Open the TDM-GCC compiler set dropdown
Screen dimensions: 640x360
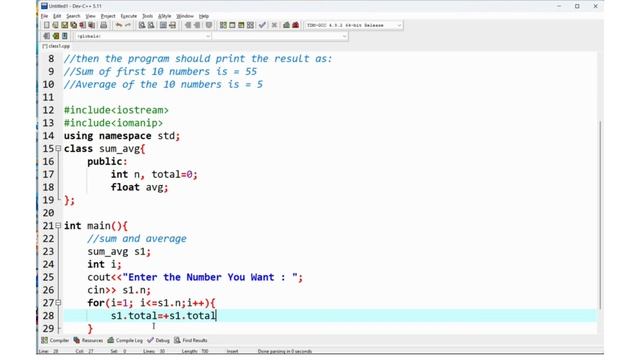[x=354, y=25]
